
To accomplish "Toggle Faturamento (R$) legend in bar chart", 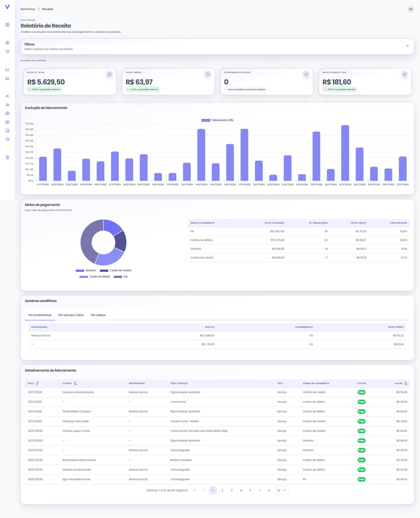I will (x=217, y=120).
